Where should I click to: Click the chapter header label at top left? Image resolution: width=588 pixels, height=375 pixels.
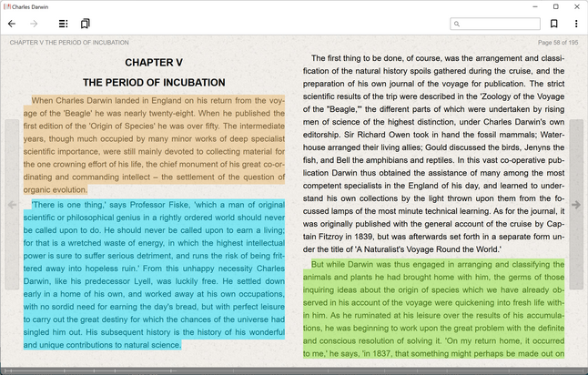68,43
